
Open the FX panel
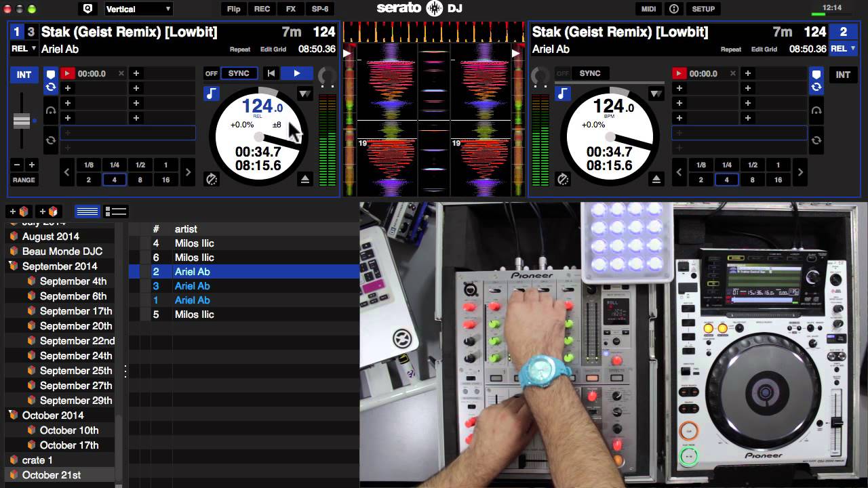(x=291, y=9)
